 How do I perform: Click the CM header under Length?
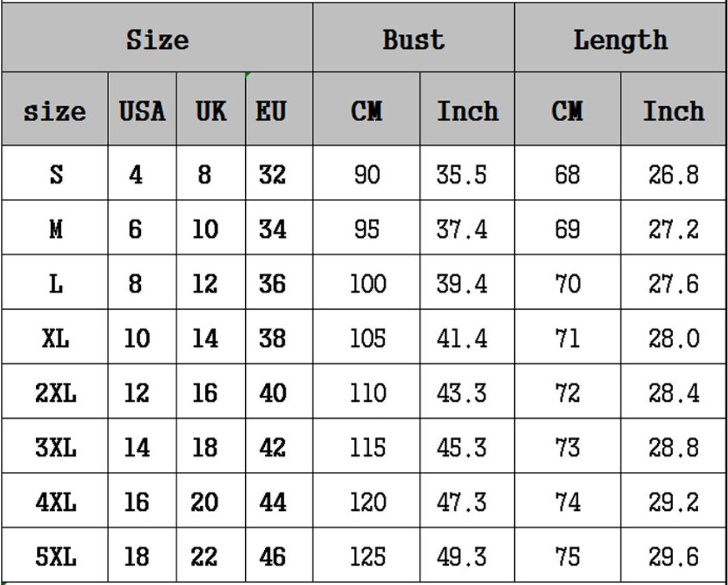567,110
